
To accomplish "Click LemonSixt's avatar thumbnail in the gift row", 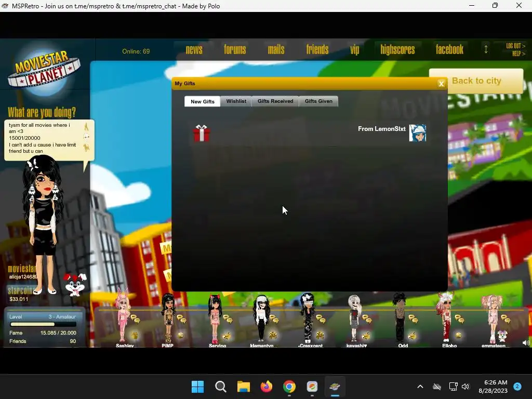I will pyautogui.click(x=417, y=133).
